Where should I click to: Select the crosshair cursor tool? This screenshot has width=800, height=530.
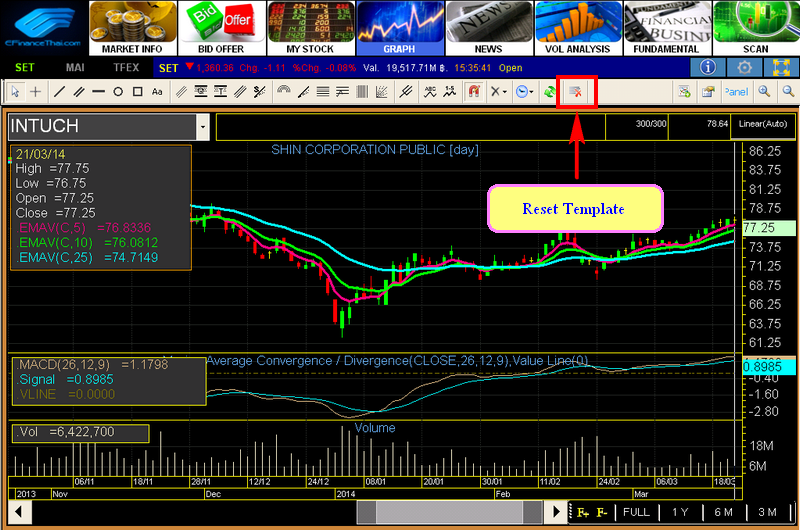[x=35, y=92]
